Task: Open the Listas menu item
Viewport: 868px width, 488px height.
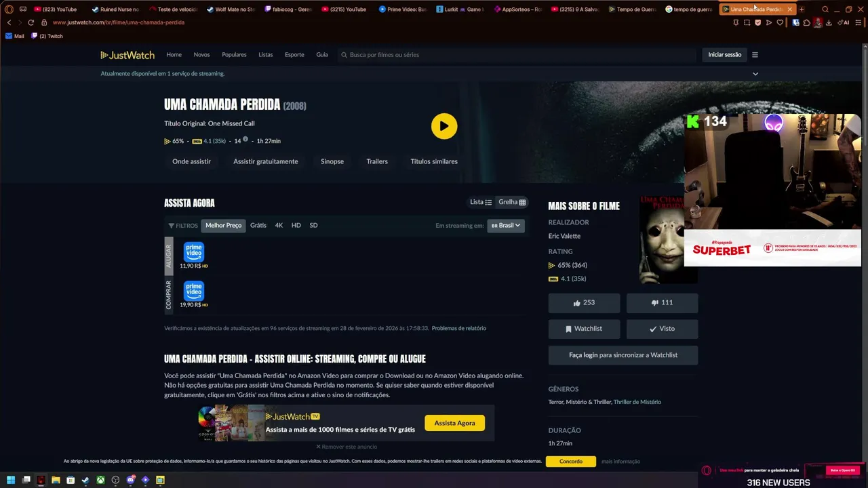Action: point(266,55)
